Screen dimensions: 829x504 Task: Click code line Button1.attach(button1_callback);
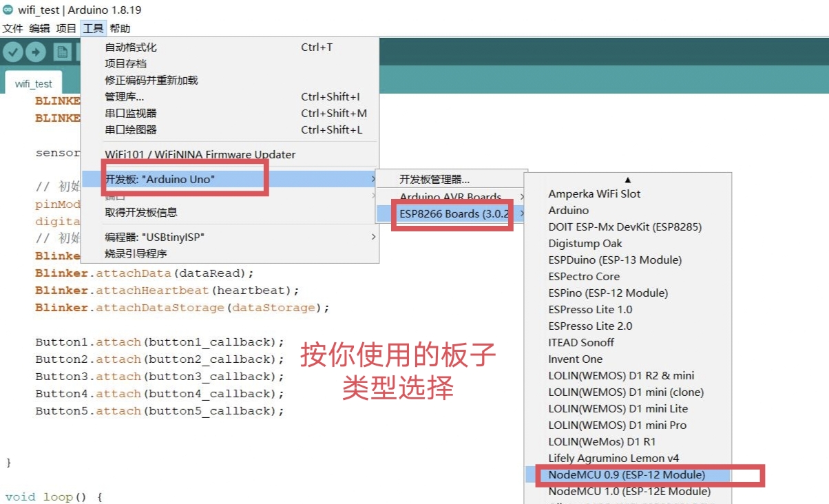pos(160,342)
